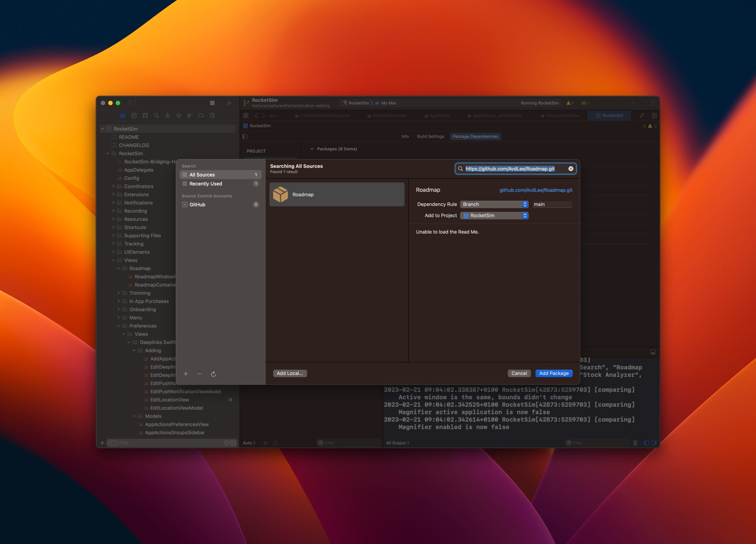The height and width of the screenshot is (544, 756).
Task: Clear the package URL search field
Action: tap(571, 169)
